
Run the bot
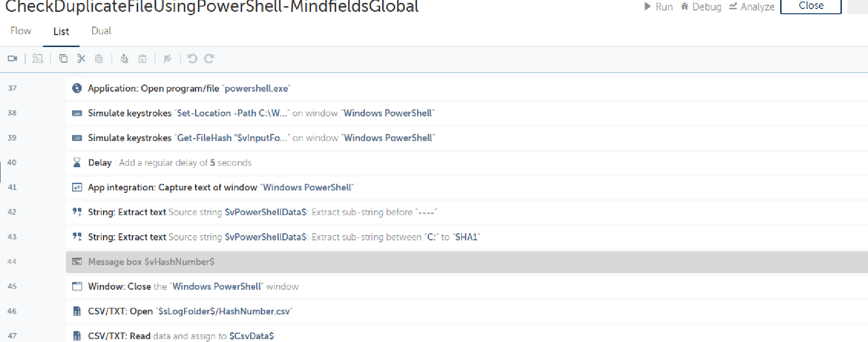coord(659,7)
